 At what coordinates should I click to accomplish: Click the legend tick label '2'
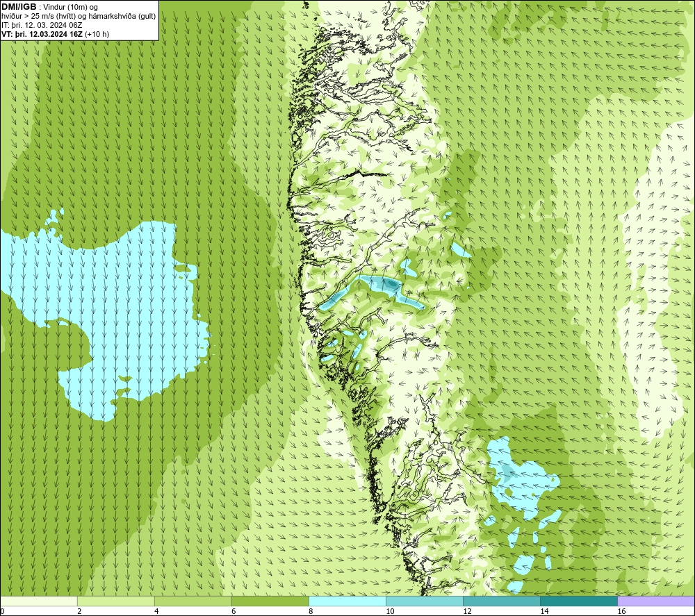(x=79, y=612)
